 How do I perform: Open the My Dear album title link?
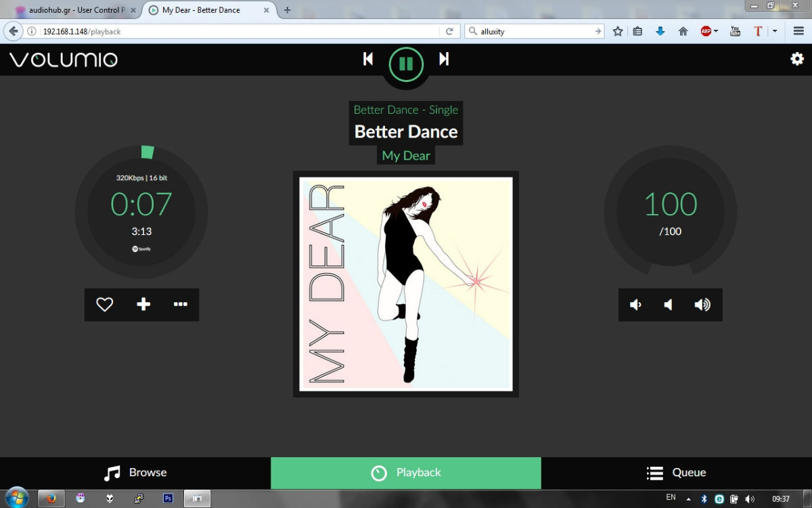[405, 155]
